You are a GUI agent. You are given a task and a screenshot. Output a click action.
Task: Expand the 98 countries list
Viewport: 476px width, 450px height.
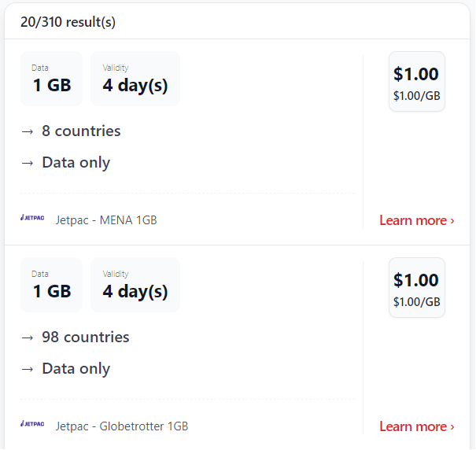[x=86, y=337]
